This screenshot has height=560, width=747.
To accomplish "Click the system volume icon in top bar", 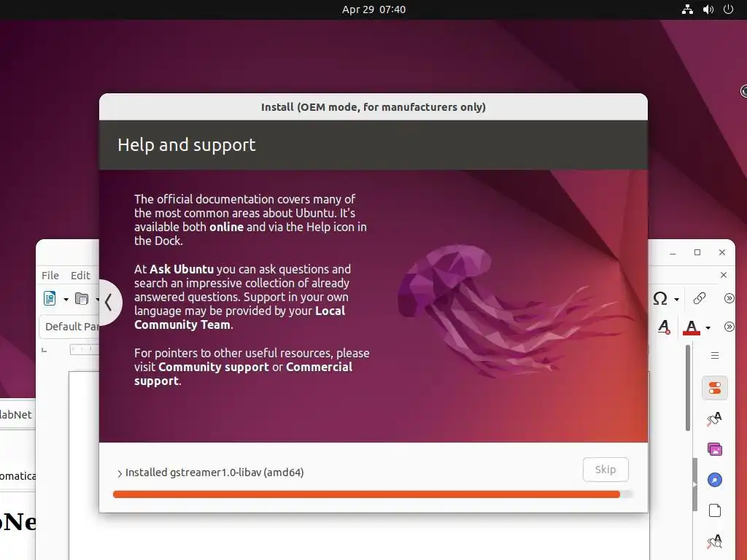I will tap(708, 9).
